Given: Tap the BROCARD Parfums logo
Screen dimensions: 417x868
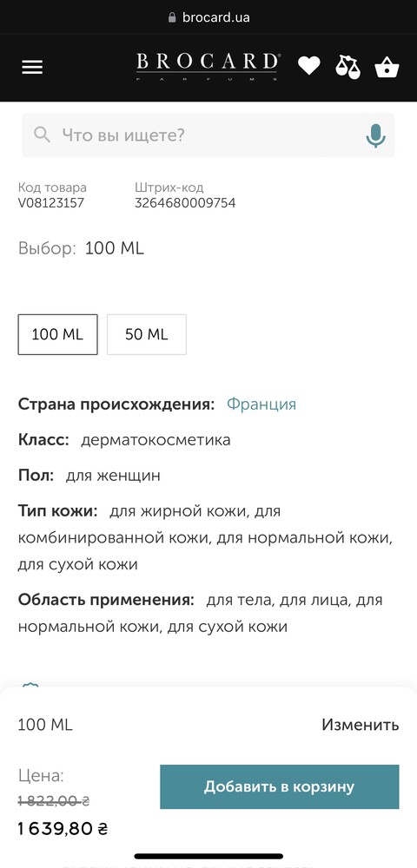Looking at the screenshot, I should 208,67.
